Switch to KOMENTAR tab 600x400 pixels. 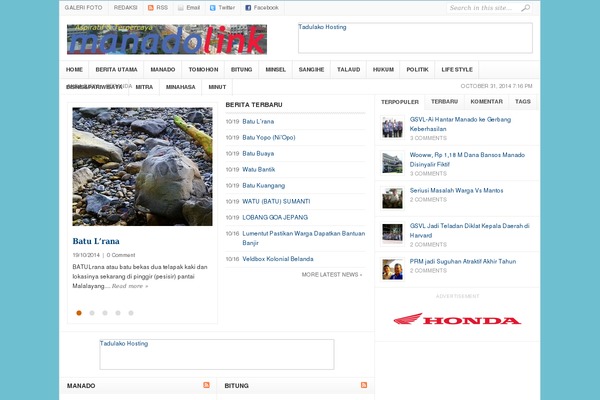point(486,102)
